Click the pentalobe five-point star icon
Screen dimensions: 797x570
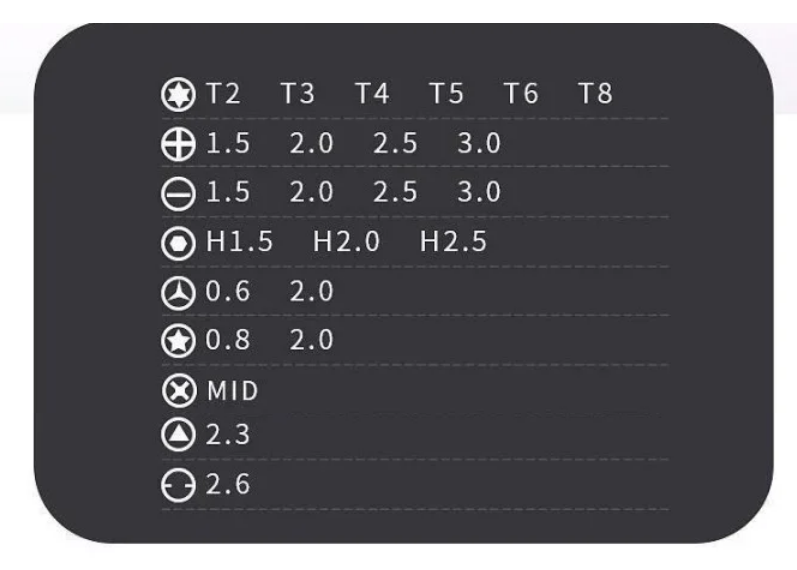pyautogui.click(x=178, y=341)
